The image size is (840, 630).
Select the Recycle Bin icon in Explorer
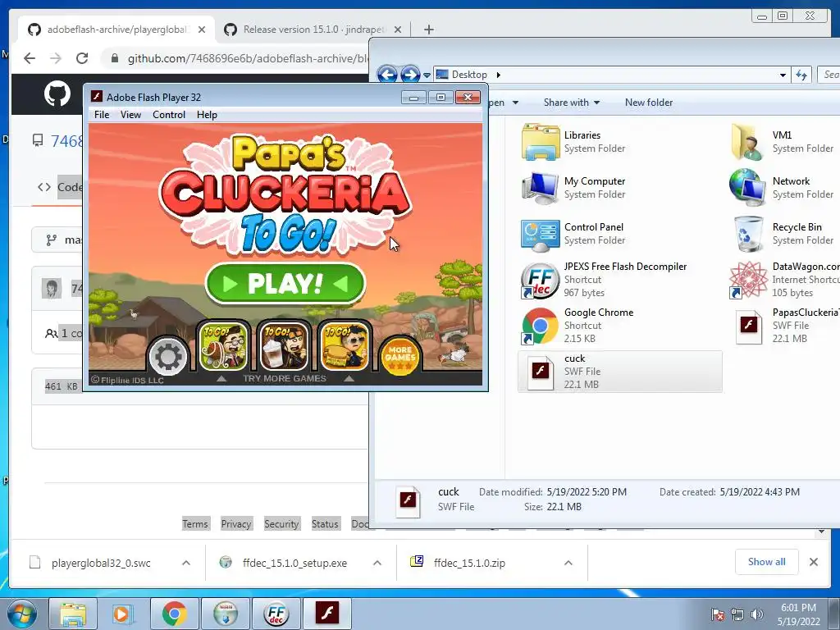(x=748, y=234)
